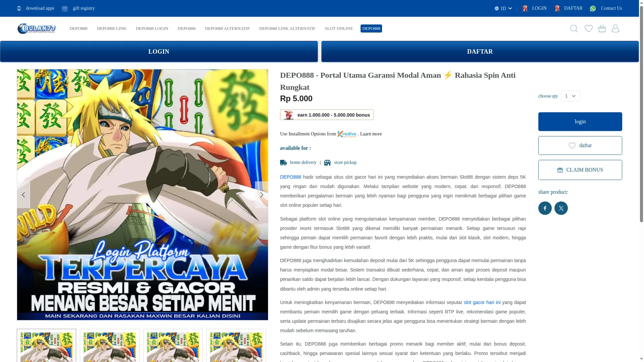Open the wishlist heart icon in header
Image resolution: width=644 pixels, height=362 pixels.
(589, 28)
